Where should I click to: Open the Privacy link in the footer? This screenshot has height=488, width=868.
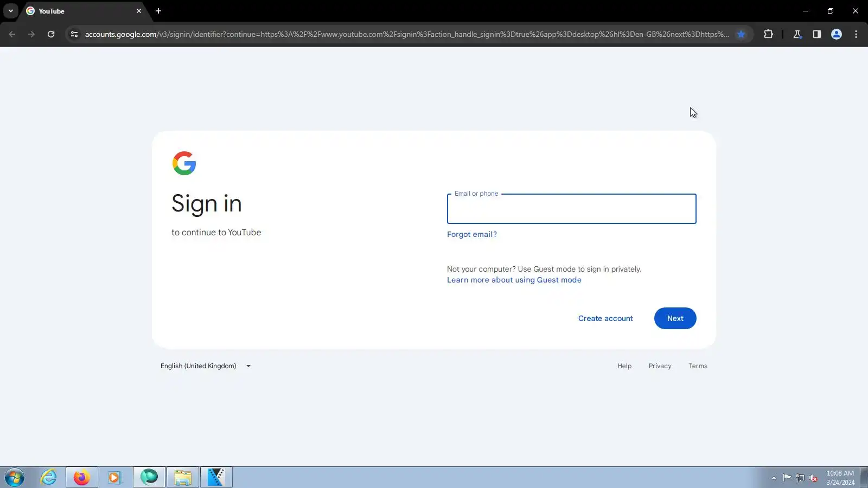660,366
